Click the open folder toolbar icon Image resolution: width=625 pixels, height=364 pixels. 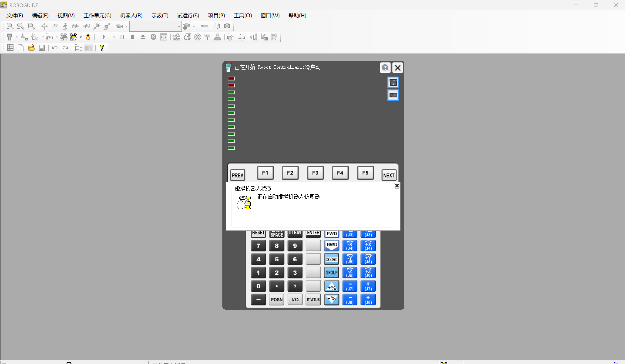point(31,48)
